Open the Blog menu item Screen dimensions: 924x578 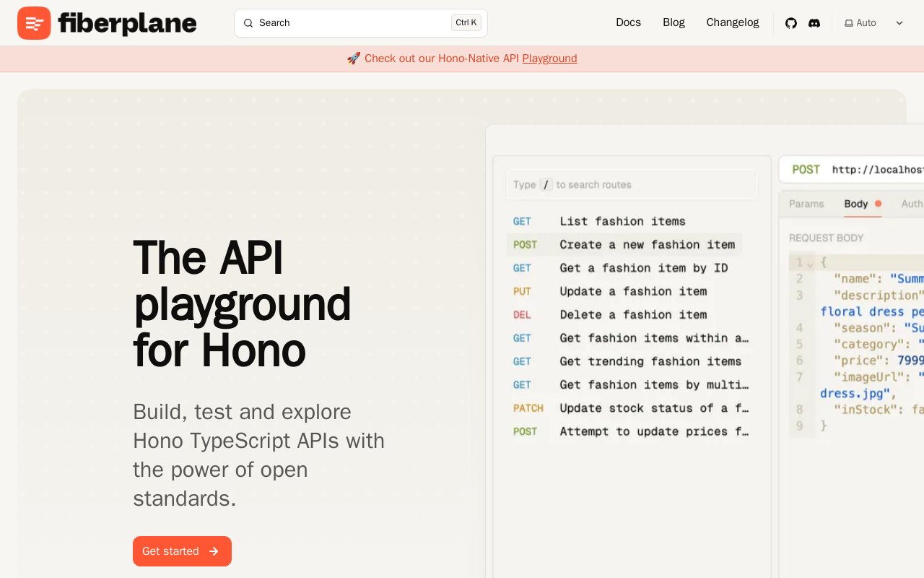674,22
